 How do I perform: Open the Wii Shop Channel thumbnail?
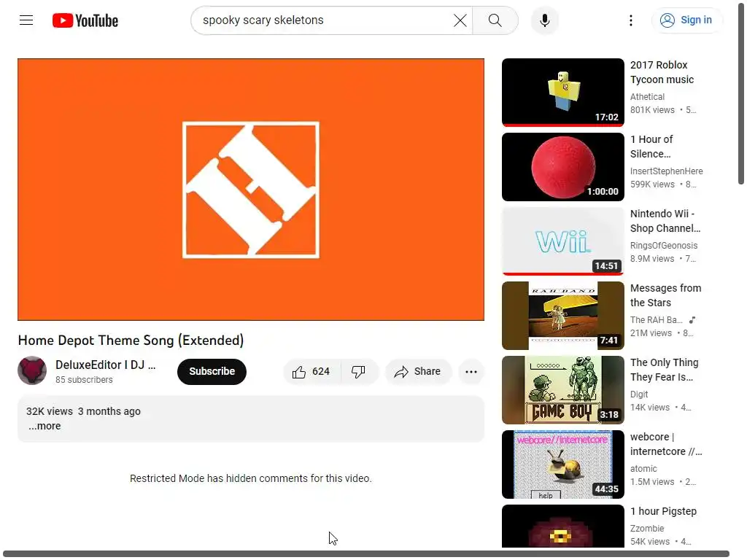pyautogui.click(x=562, y=241)
